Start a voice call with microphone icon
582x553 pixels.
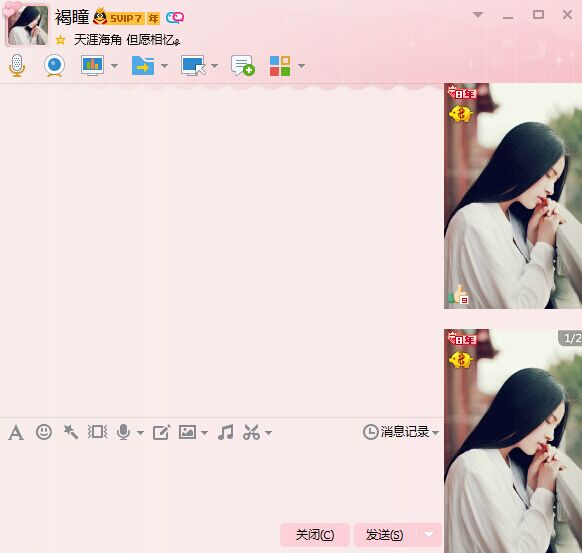coord(17,65)
